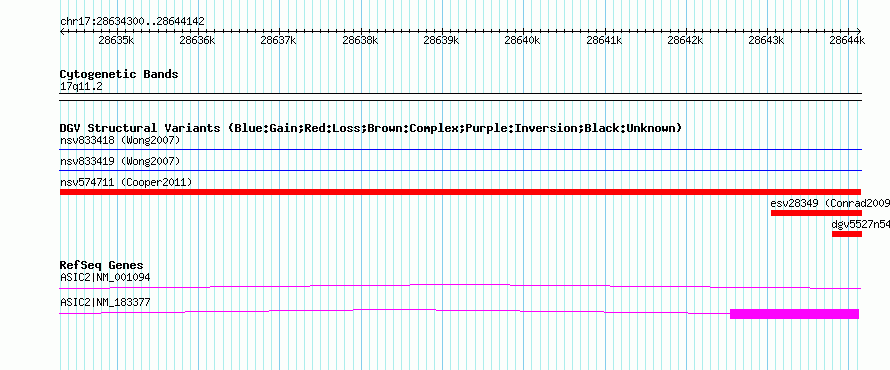Click the blue gain line under nsv833418

[461, 150]
